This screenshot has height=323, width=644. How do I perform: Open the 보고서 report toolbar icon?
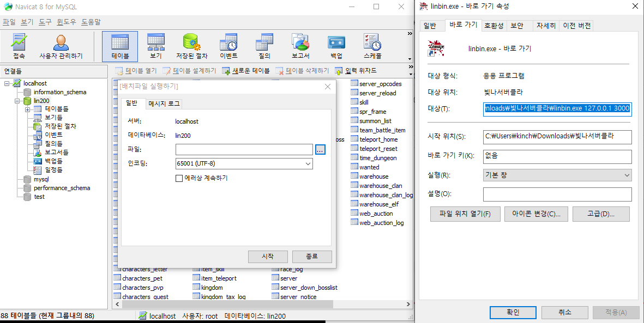point(300,47)
